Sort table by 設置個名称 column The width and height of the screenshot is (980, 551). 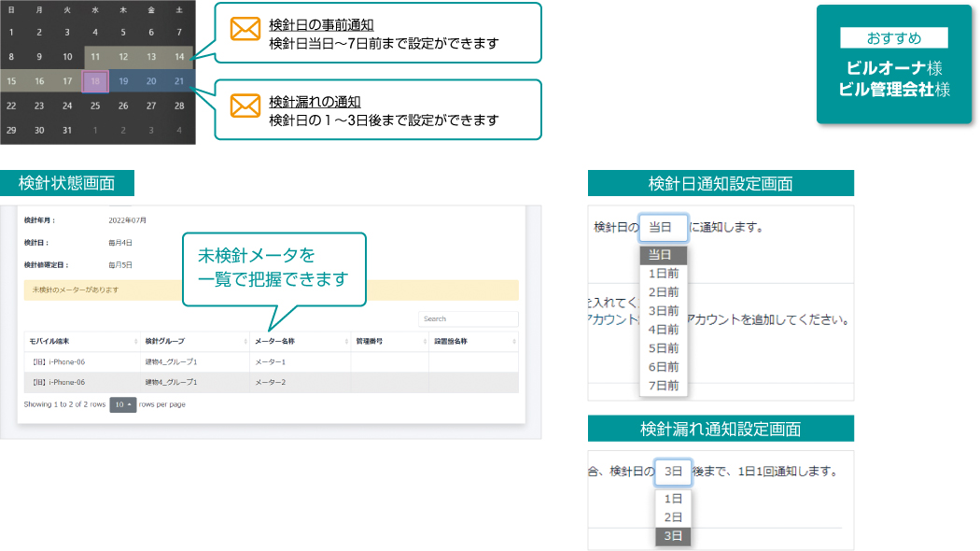click(472, 342)
